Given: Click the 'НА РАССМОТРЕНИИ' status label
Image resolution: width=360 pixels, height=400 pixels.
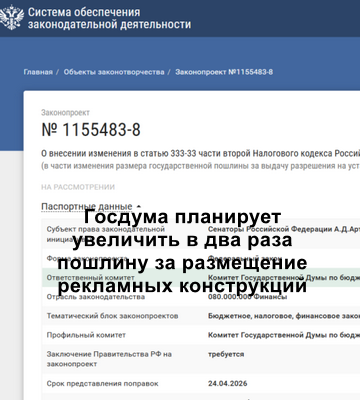Looking at the screenshot, I should pos(78,187).
